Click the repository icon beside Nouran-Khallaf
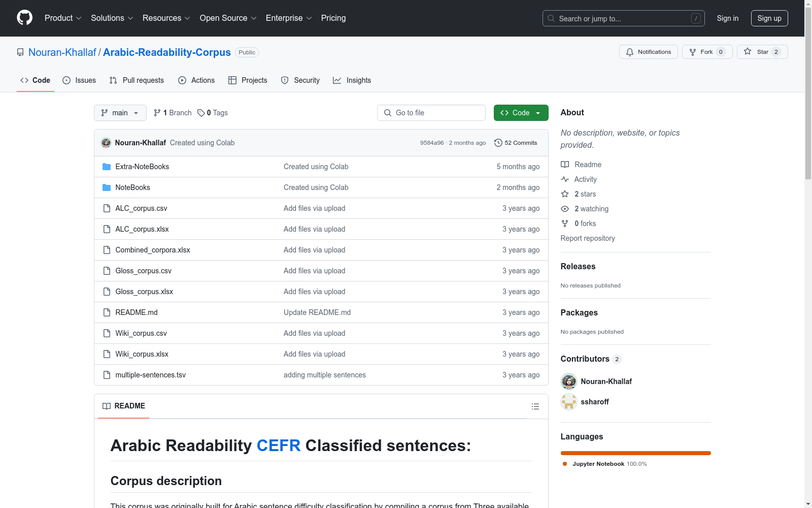 tap(20, 52)
